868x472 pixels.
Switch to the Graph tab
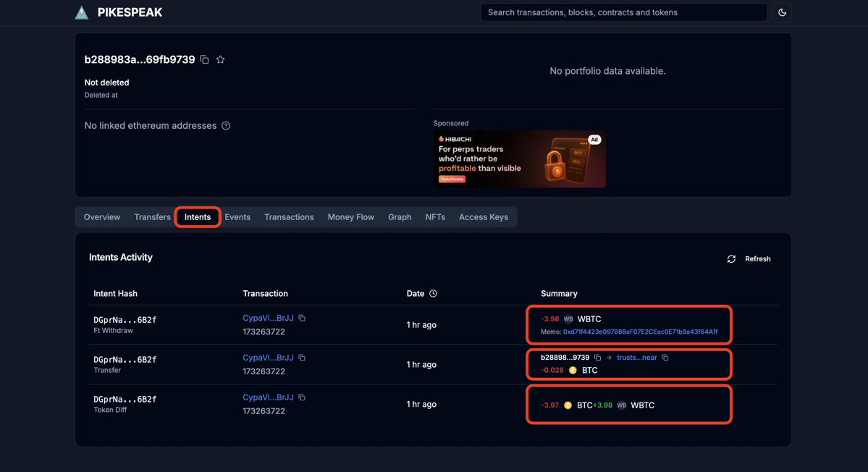pyautogui.click(x=400, y=217)
